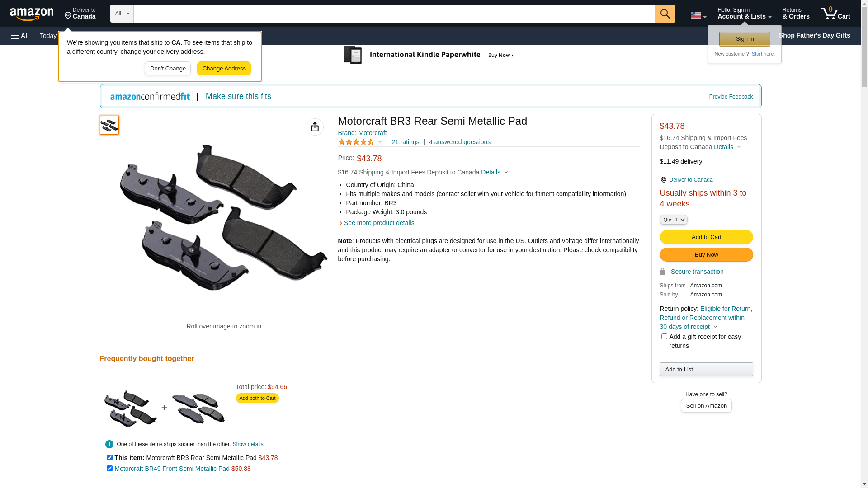Click the star rating icons
Viewport: 868px width, 488px height.
click(x=356, y=142)
